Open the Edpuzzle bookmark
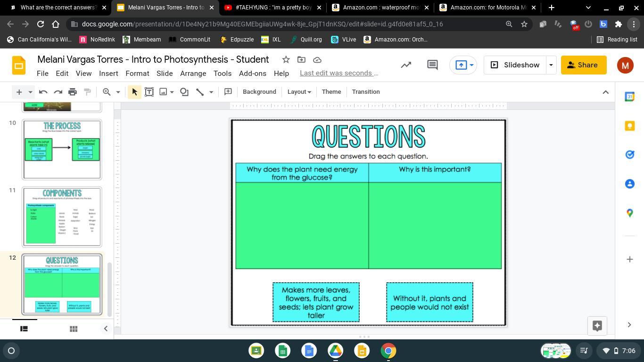 click(237, 40)
